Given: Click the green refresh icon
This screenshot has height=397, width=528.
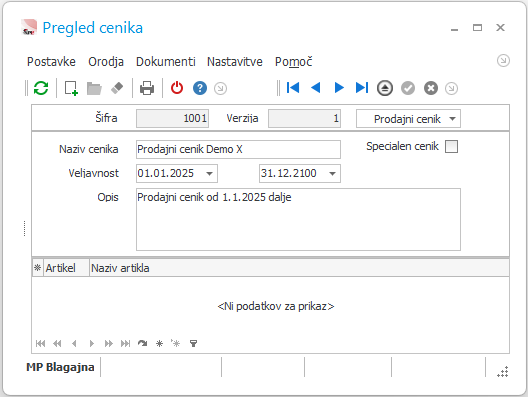Looking at the screenshot, I should point(41,88).
